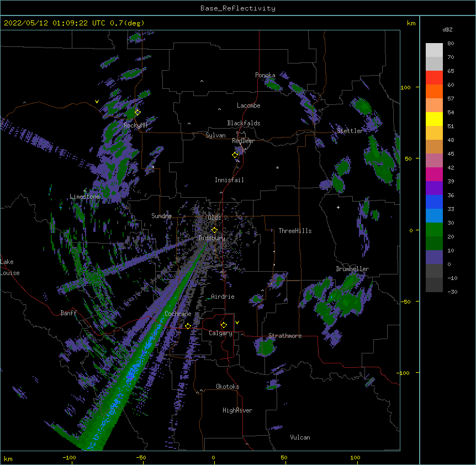Click the magenta 42 dBZ legend swatch
The width and height of the screenshot is (476, 465).
(x=434, y=174)
